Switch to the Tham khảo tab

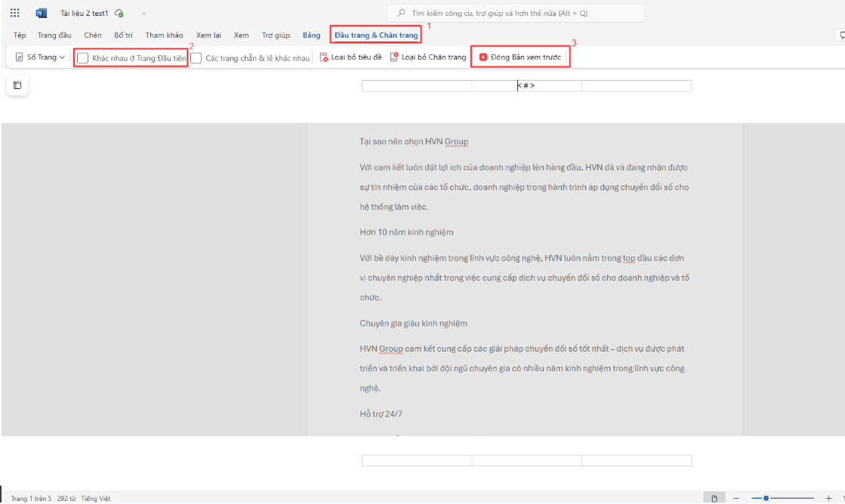click(x=165, y=35)
